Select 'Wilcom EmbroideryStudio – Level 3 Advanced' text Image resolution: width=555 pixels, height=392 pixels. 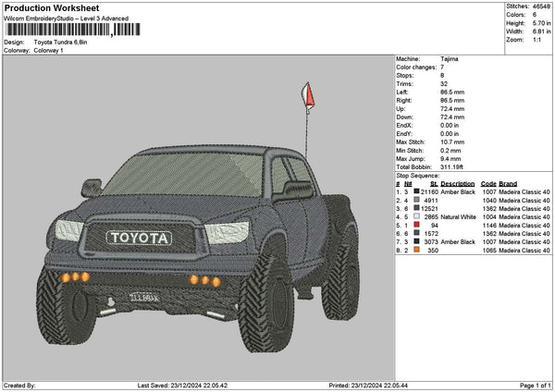(67, 18)
